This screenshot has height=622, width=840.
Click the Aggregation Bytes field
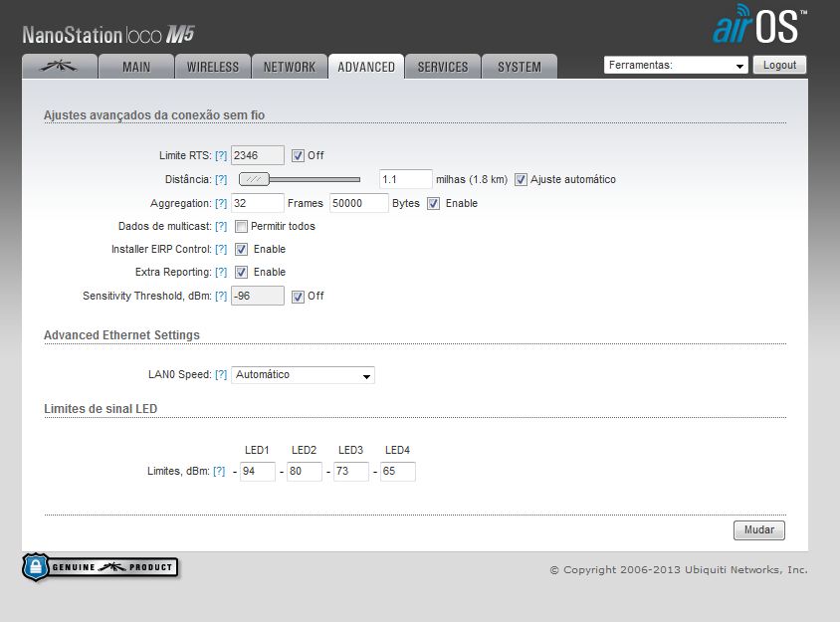[x=358, y=203]
